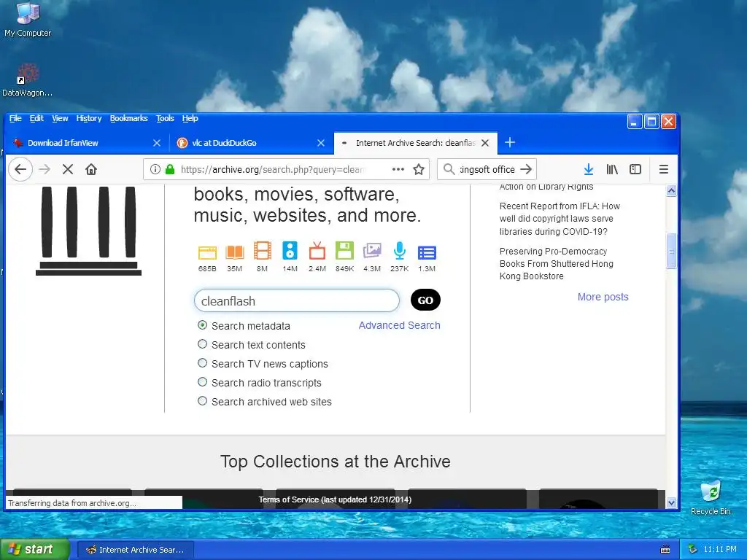
Task: Open the History menu
Action: click(89, 118)
